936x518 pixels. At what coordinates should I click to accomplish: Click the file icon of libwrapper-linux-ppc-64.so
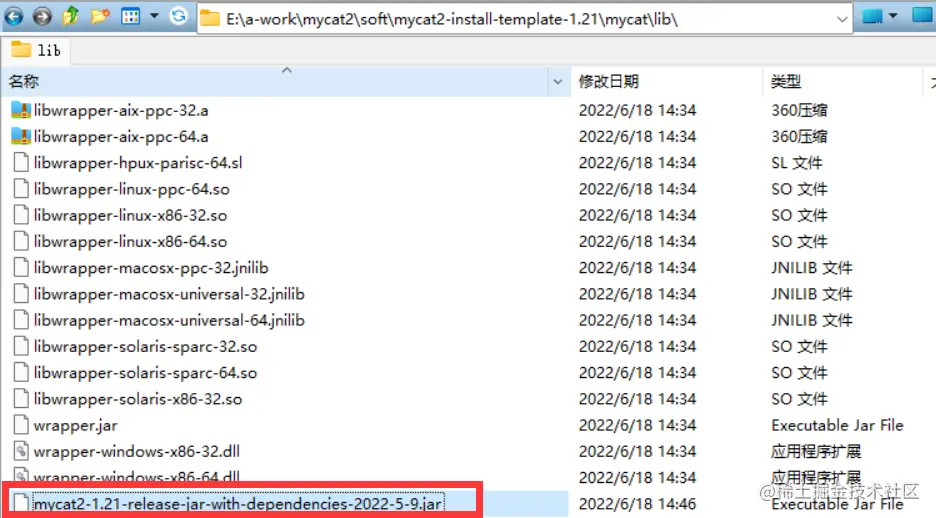pyautogui.click(x=21, y=189)
